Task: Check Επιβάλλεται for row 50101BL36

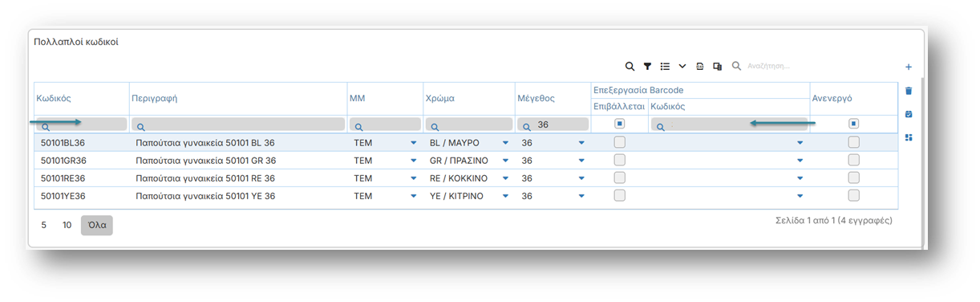Action: (619, 142)
